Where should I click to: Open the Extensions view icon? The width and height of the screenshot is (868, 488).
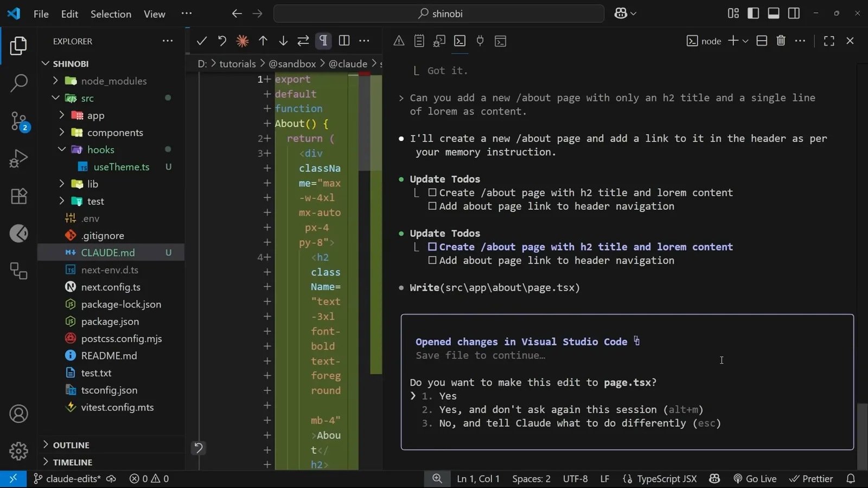pyautogui.click(x=18, y=196)
